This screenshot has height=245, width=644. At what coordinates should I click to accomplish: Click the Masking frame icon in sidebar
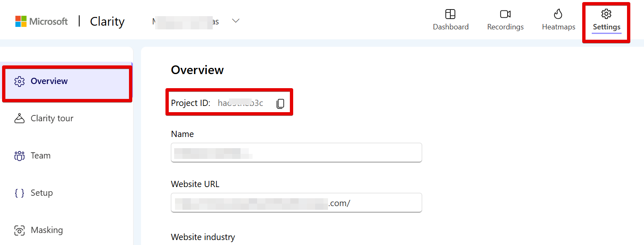(19, 230)
